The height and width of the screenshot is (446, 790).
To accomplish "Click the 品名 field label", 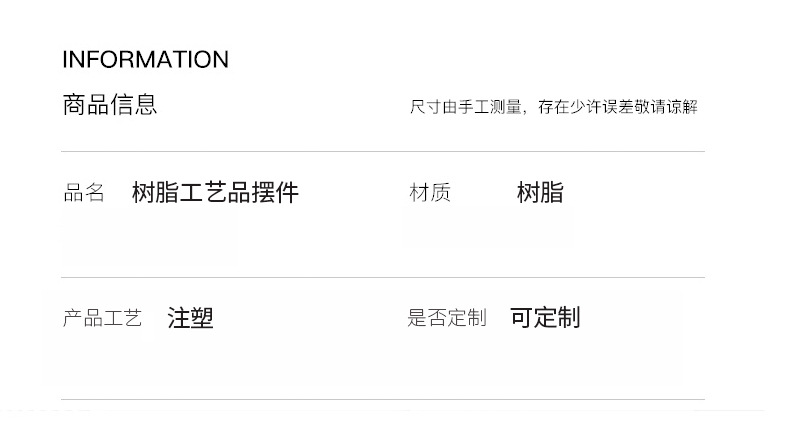I will (84, 193).
